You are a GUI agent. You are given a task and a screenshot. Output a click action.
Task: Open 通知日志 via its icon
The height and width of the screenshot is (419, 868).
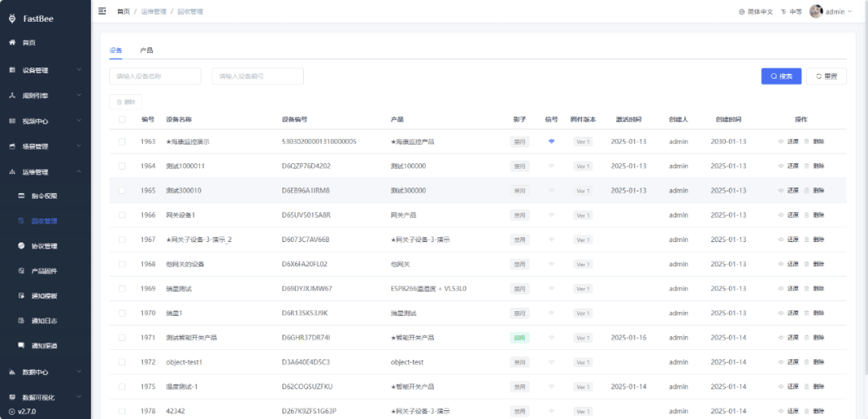click(22, 320)
